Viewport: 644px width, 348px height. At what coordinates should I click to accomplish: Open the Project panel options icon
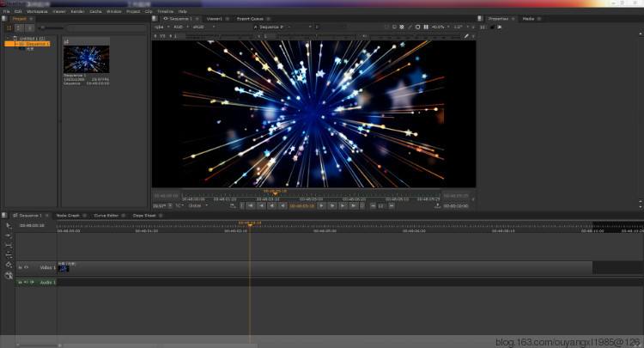click(x=4, y=19)
